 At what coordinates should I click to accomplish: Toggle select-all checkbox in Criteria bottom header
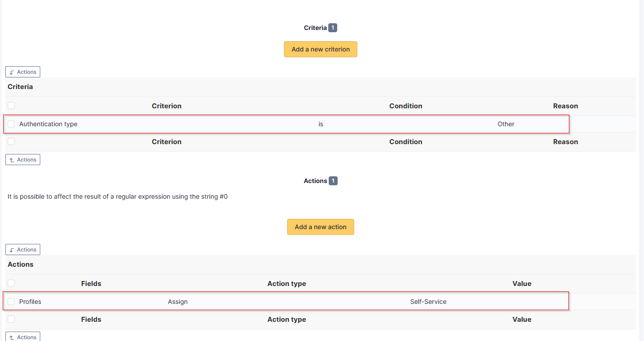(x=11, y=141)
